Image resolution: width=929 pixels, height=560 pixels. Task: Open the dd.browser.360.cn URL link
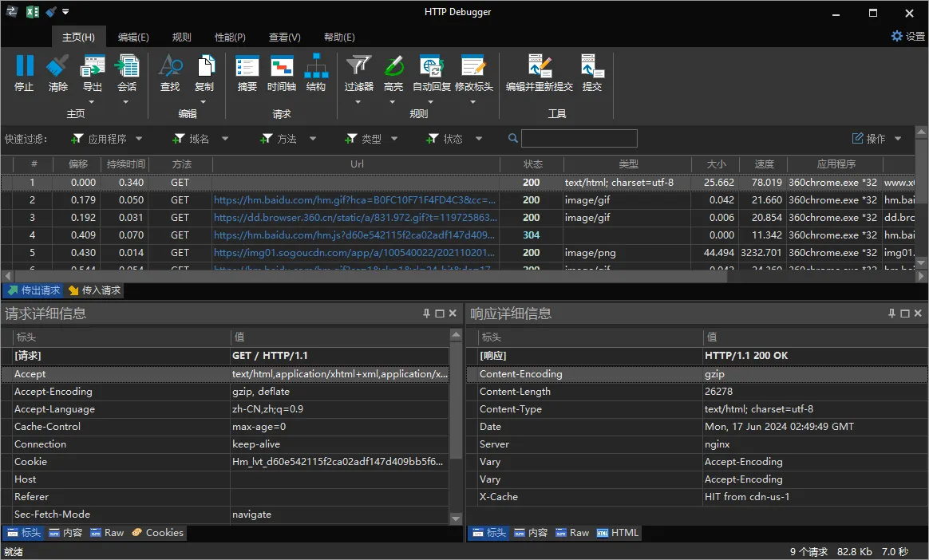[355, 217]
